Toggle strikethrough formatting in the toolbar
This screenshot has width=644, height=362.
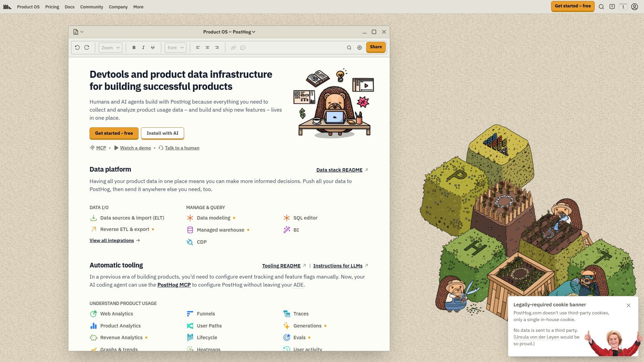153,48
